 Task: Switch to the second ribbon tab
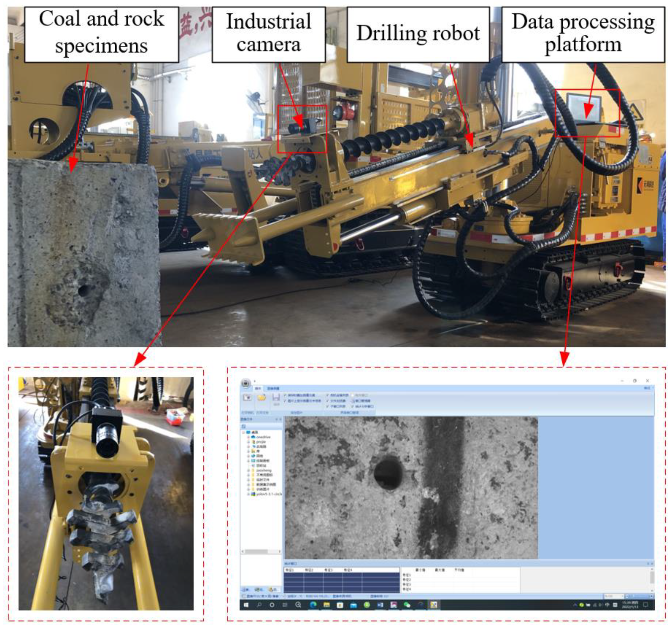273,389
